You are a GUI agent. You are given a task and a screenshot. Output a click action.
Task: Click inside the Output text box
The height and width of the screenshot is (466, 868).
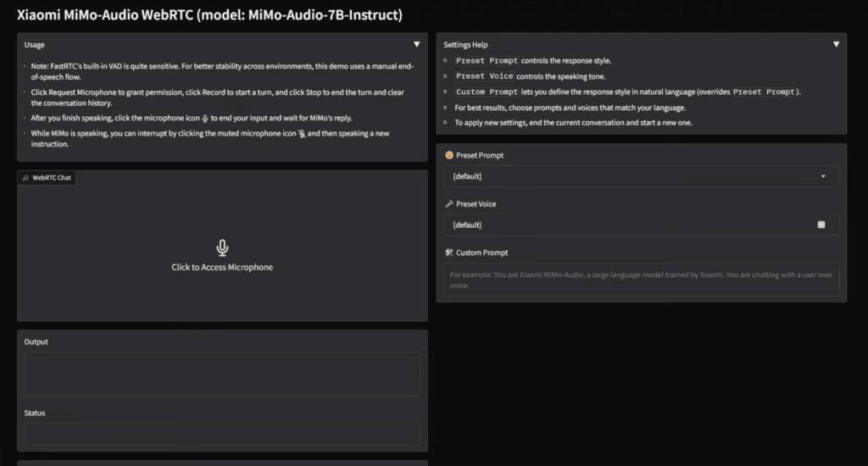pos(222,374)
